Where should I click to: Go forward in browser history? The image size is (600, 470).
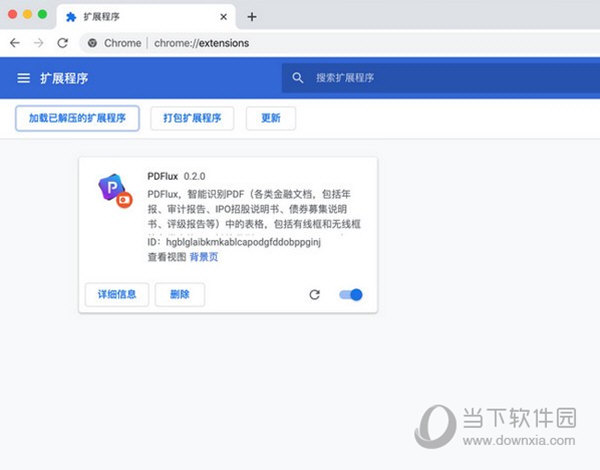[x=39, y=43]
